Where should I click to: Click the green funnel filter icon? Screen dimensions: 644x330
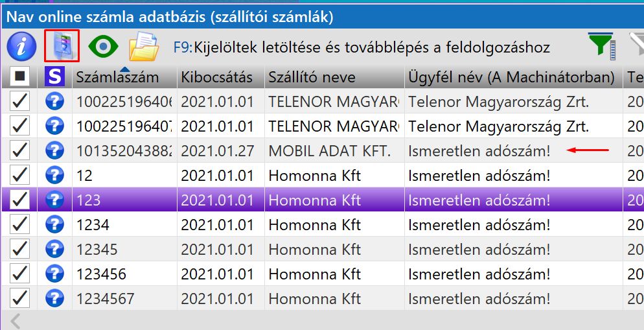point(601,45)
